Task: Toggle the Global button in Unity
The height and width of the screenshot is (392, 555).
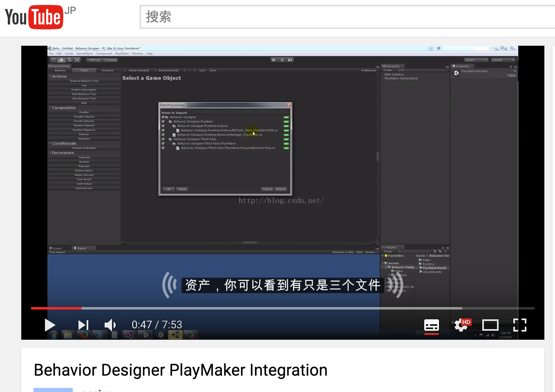Action: 110,60
